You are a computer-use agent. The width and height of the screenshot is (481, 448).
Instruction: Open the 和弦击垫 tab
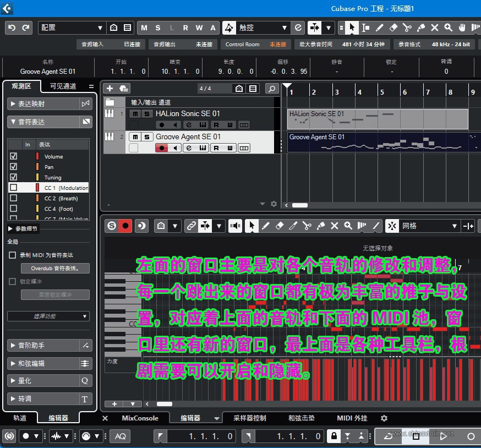(x=301, y=418)
